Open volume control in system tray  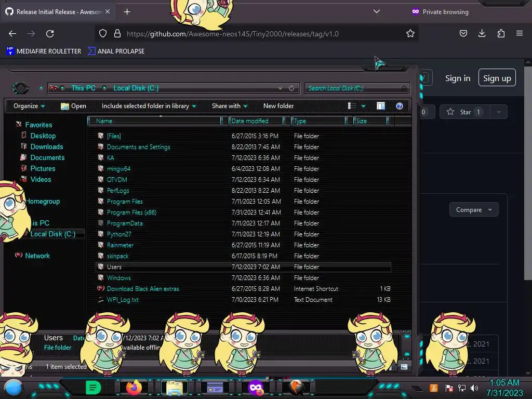474,388
